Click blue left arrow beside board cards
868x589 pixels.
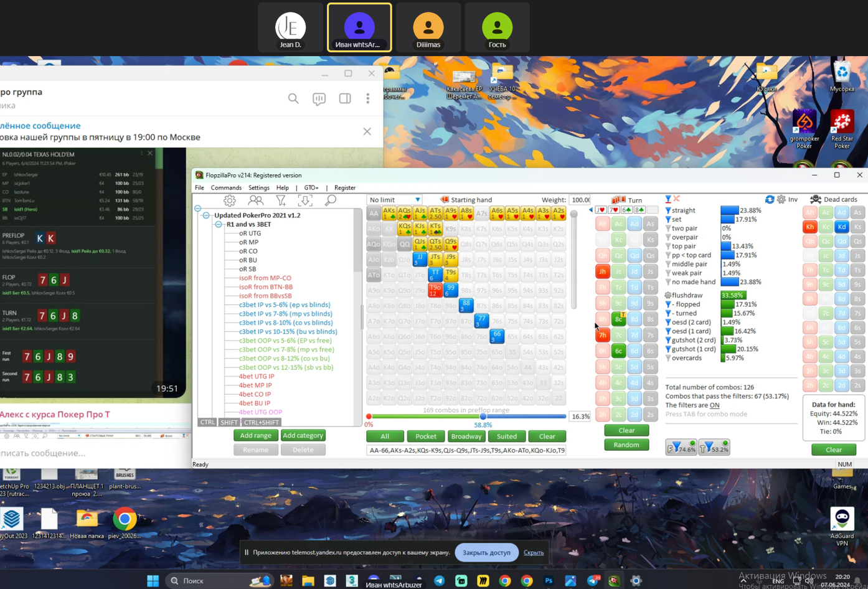point(591,210)
